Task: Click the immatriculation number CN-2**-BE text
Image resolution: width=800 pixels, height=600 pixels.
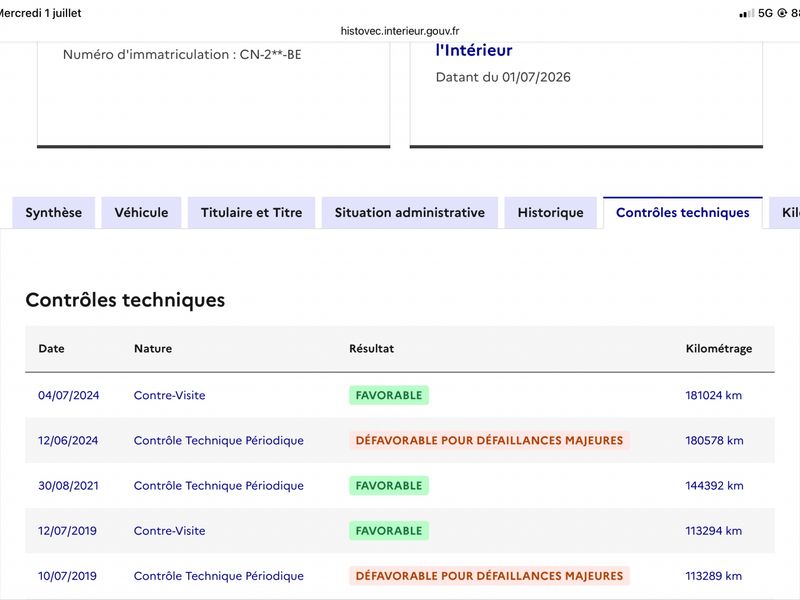Action: pyautogui.click(x=270, y=55)
